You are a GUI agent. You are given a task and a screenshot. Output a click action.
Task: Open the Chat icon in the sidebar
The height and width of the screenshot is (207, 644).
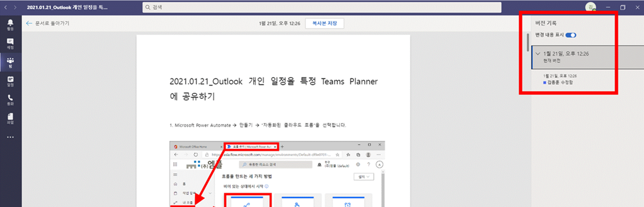coord(10,43)
